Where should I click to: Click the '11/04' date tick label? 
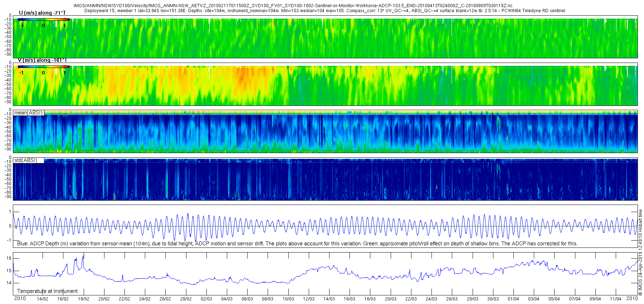pyautogui.click(x=616, y=299)
